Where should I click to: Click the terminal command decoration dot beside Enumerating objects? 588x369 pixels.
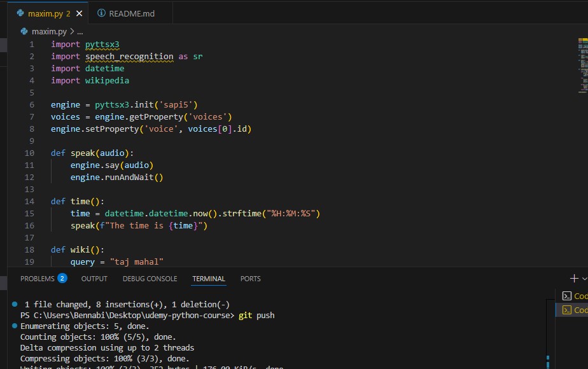click(x=15, y=326)
